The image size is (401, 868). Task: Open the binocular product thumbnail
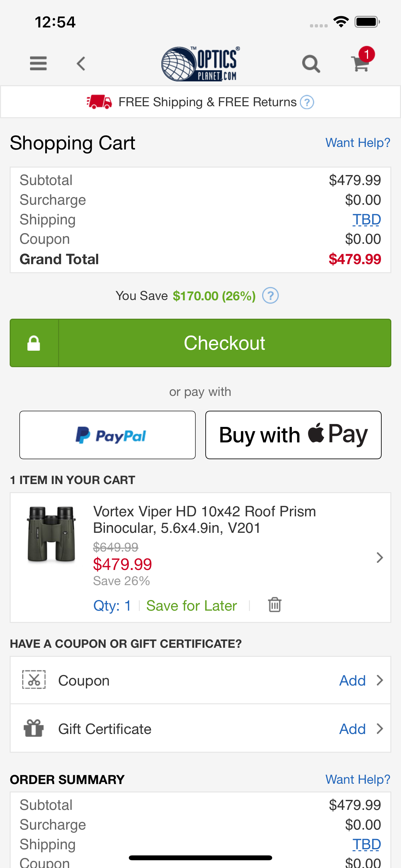point(52,534)
